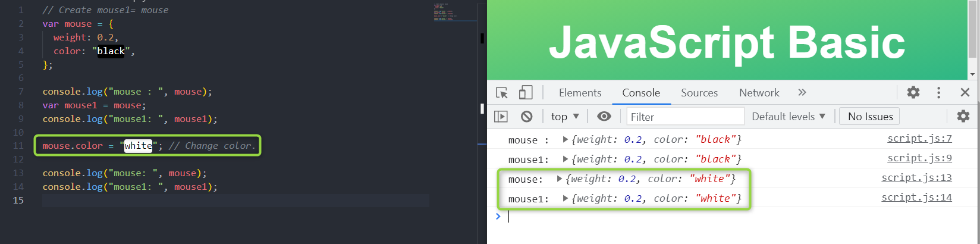Open the Default levels dropdown
The width and height of the screenshot is (980, 244).
(x=789, y=117)
